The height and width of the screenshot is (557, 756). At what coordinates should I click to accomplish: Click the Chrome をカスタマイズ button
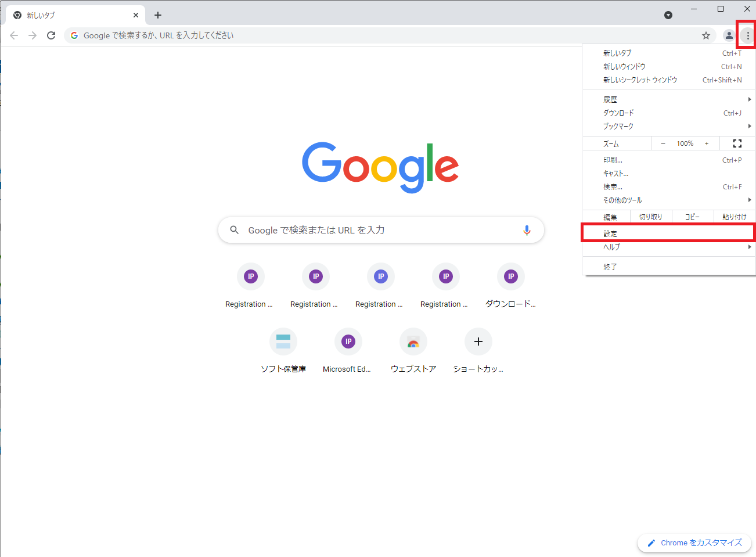(694, 542)
